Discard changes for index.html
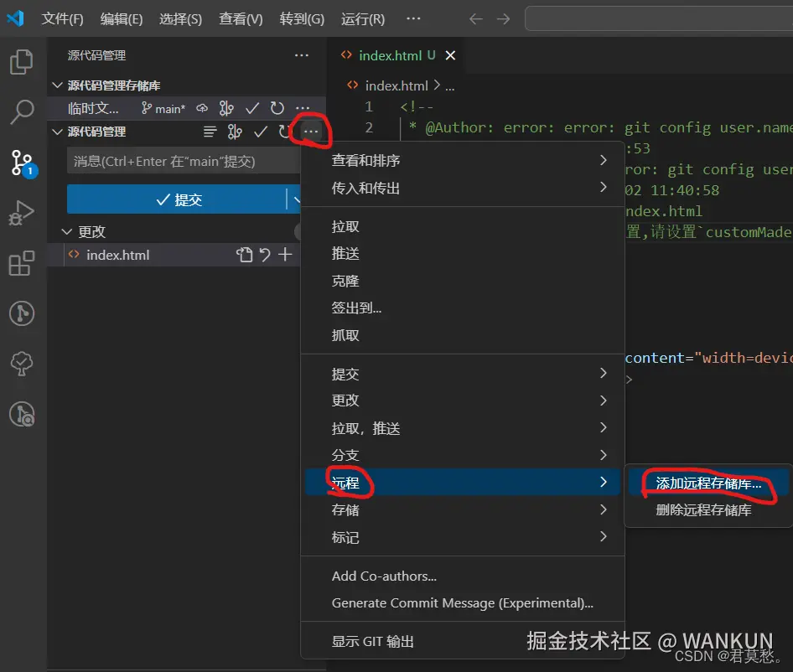 tap(265, 255)
